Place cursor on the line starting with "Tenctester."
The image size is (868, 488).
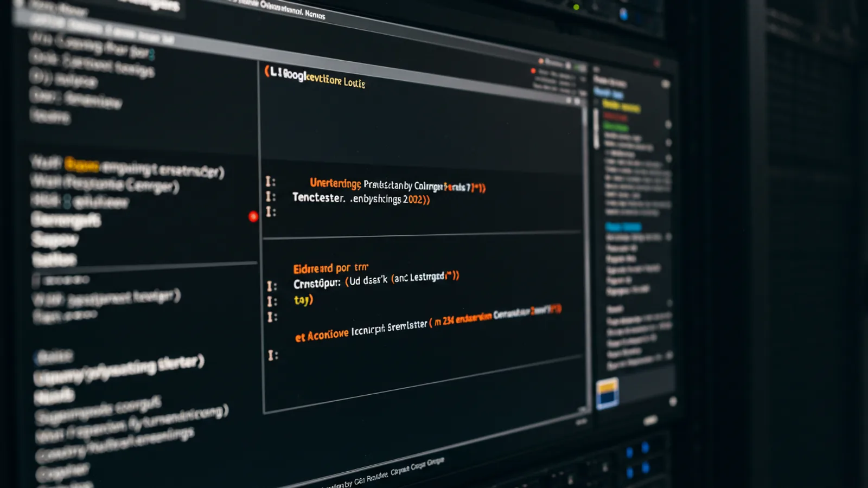[x=361, y=198]
